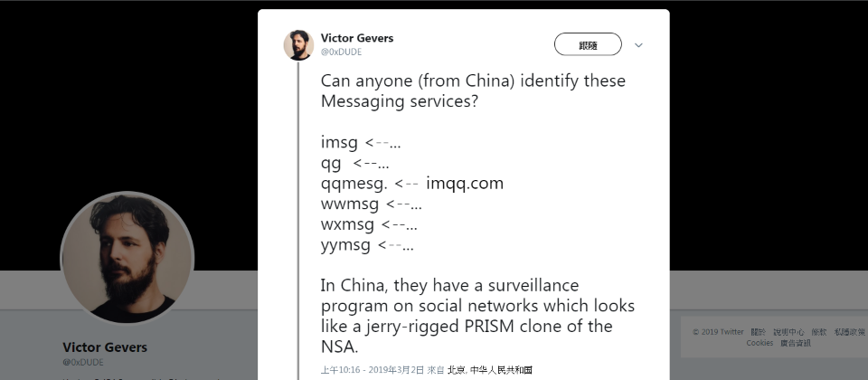Screen dimensions: 868x380
Task: Open the 私隱政策 privacy policy link
Action: click(849, 332)
